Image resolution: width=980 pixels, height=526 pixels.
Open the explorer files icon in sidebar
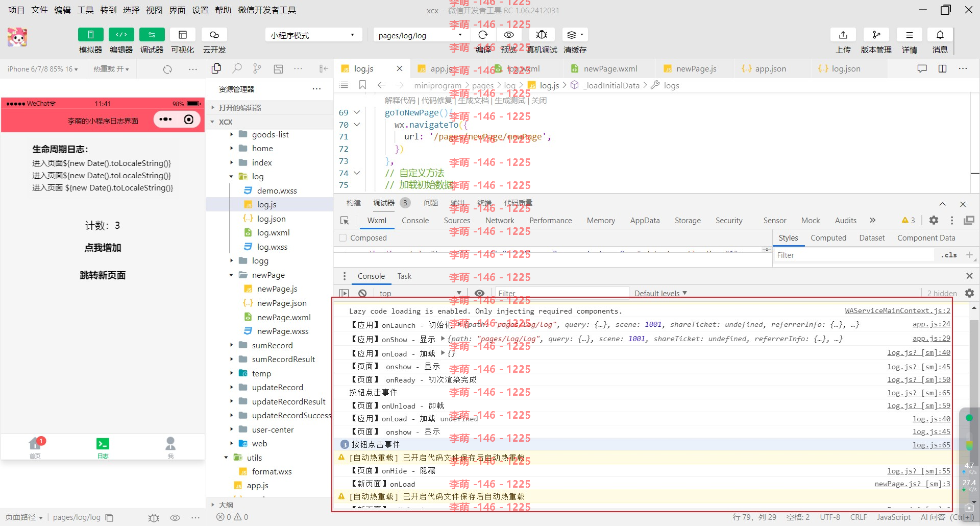tap(216, 68)
